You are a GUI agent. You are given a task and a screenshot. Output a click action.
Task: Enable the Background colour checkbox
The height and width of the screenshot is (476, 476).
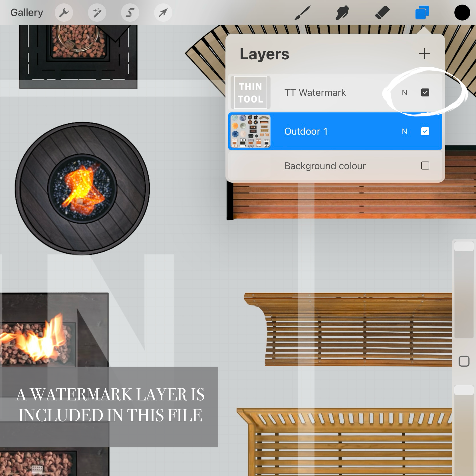(x=425, y=166)
